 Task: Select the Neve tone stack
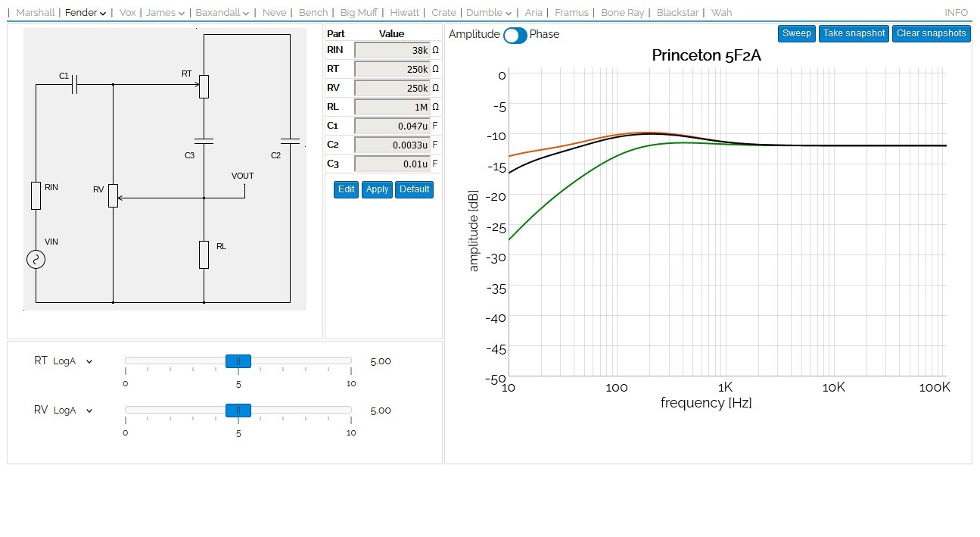click(x=275, y=13)
